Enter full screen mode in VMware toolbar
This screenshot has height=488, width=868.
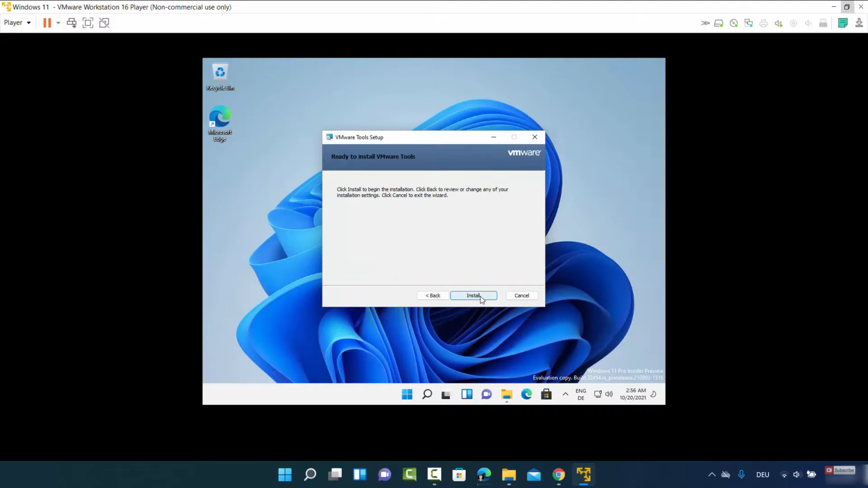pyautogui.click(x=88, y=23)
